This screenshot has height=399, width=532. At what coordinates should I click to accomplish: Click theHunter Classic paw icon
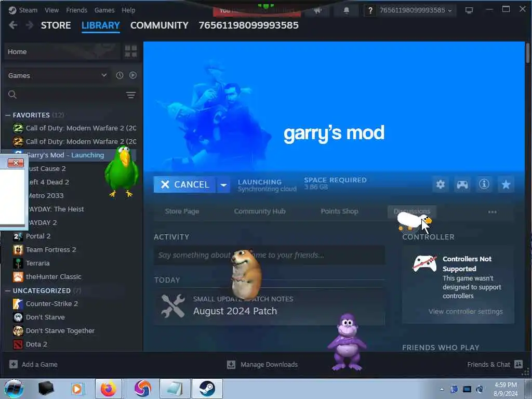click(18, 277)
